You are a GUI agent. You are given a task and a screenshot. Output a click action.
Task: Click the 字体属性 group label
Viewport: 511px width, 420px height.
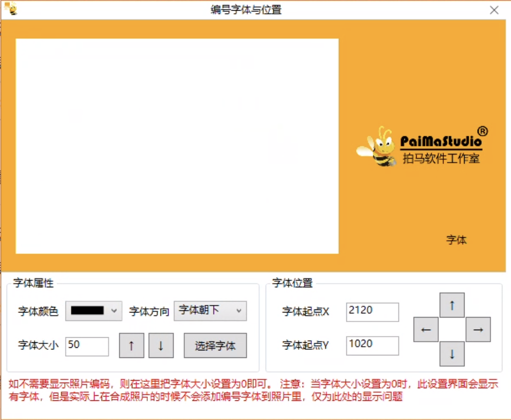[x=33, y=283]
